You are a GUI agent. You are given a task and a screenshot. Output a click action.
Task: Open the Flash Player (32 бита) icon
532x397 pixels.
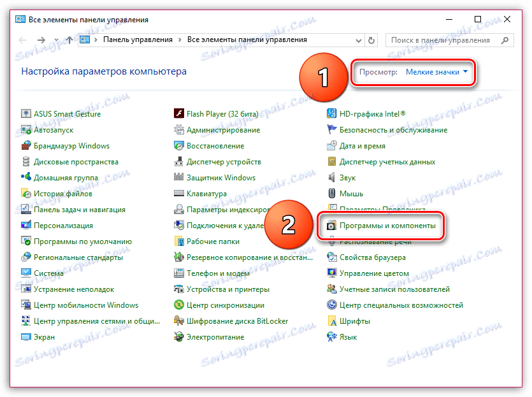(x=179, y=113)
